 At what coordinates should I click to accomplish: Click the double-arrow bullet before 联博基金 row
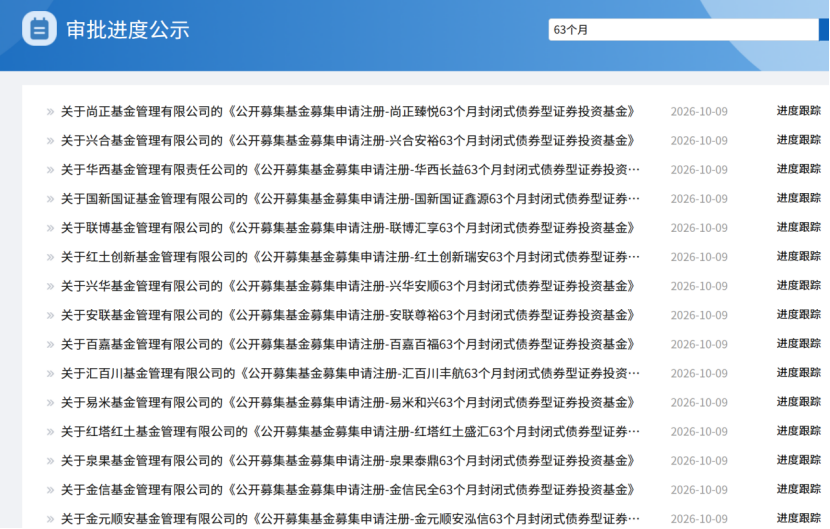pyautogui.click(x=50, y=228)
